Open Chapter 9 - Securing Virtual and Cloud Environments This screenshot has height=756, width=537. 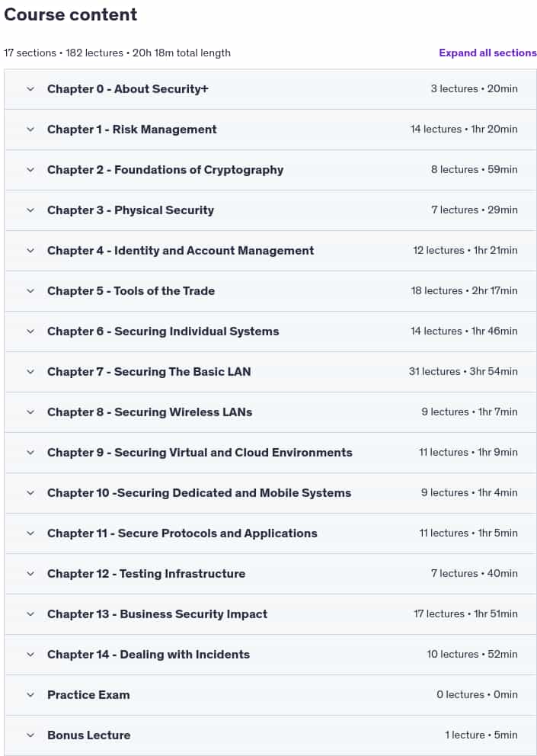(x=200, y=453)
